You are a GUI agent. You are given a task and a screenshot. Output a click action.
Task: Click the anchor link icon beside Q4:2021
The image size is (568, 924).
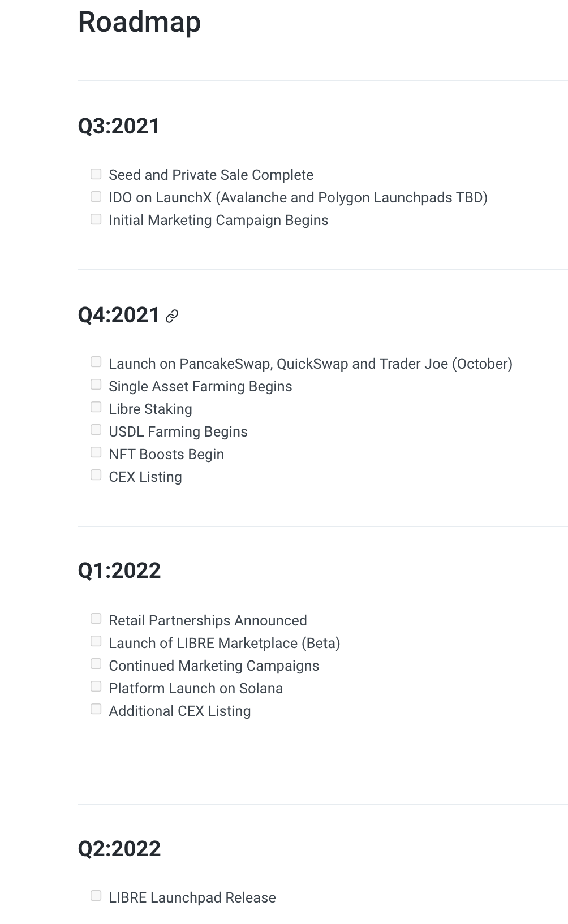(172, 317)
